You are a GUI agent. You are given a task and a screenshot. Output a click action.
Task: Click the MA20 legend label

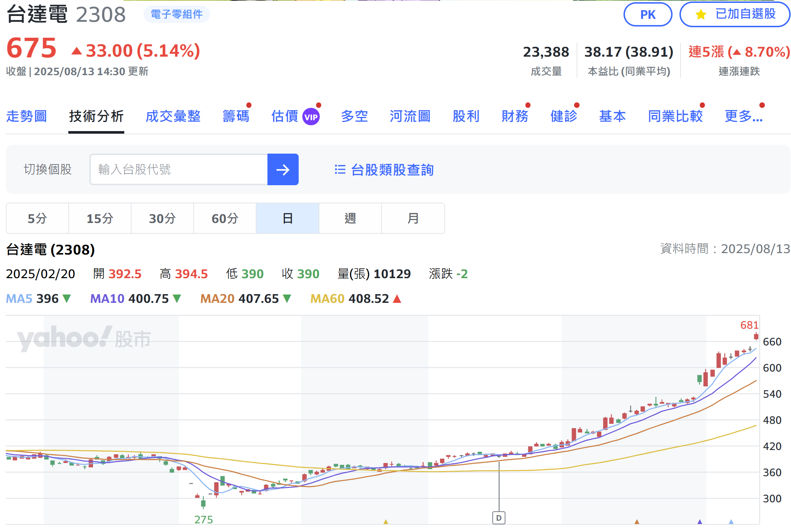(218, 299)
